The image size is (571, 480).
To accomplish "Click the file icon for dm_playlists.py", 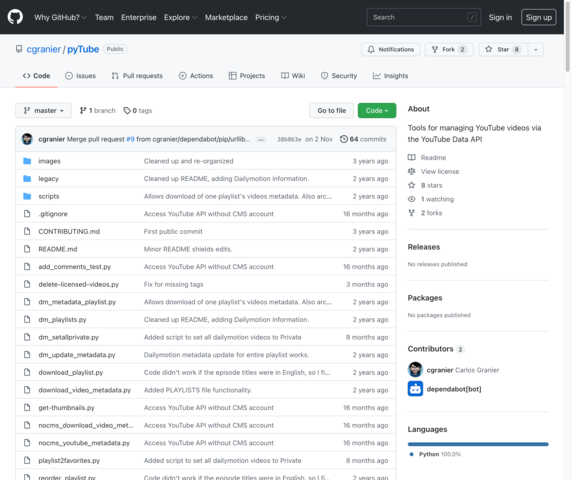I will [27, 319].
